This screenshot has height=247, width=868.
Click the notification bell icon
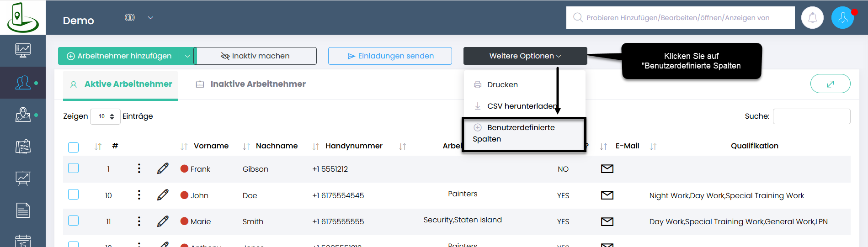(x=812, y=18)
